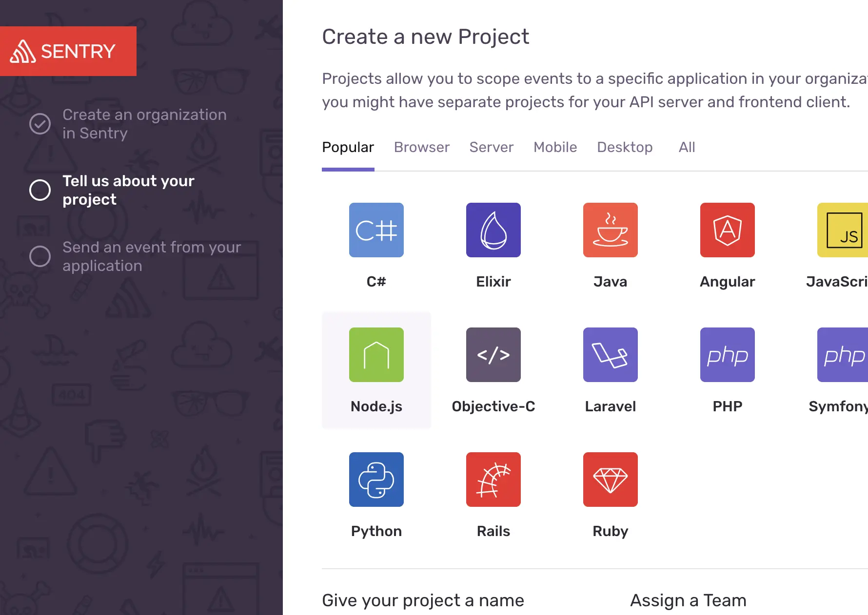This screenshot has height=615, width=868.
Task: Choose the Elixir platform icon
Action: click(493, 230)
